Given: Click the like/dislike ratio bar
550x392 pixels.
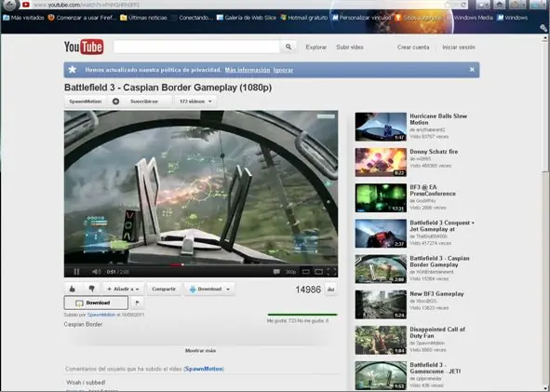Looking at the screenshot, I should (302, 315).
